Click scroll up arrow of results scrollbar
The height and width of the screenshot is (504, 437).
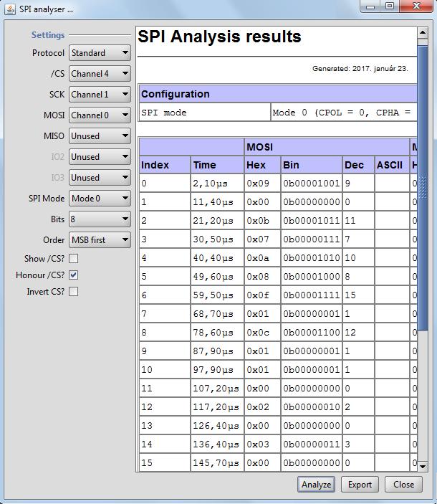coord(423,32)
